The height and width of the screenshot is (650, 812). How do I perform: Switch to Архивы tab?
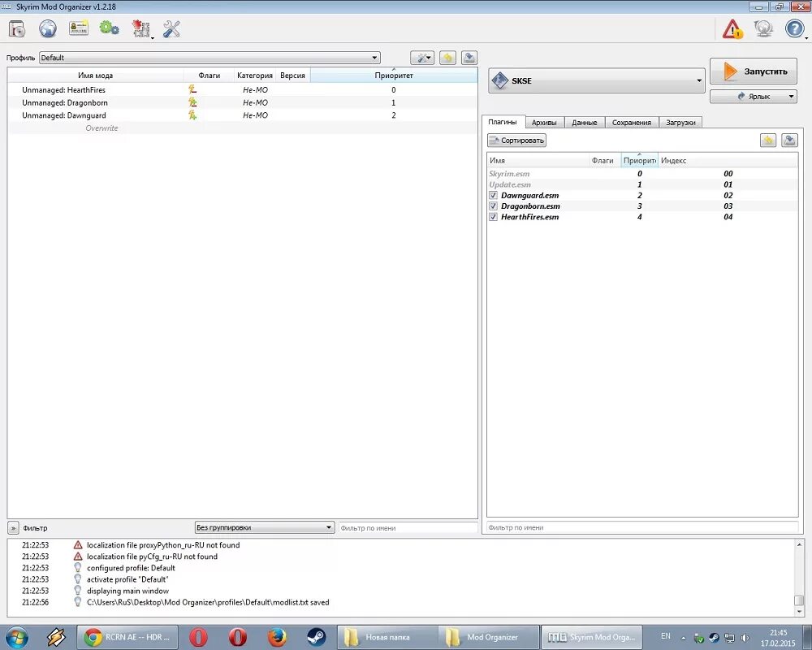coord(544,123)
